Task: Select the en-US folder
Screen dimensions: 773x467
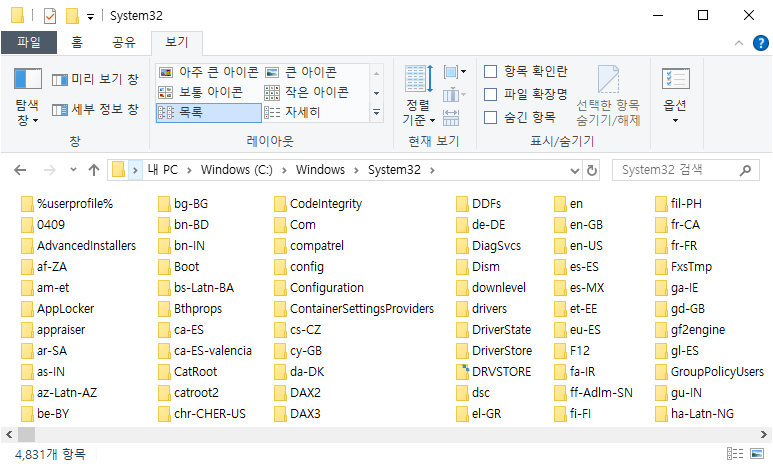Action: [579, 246]
